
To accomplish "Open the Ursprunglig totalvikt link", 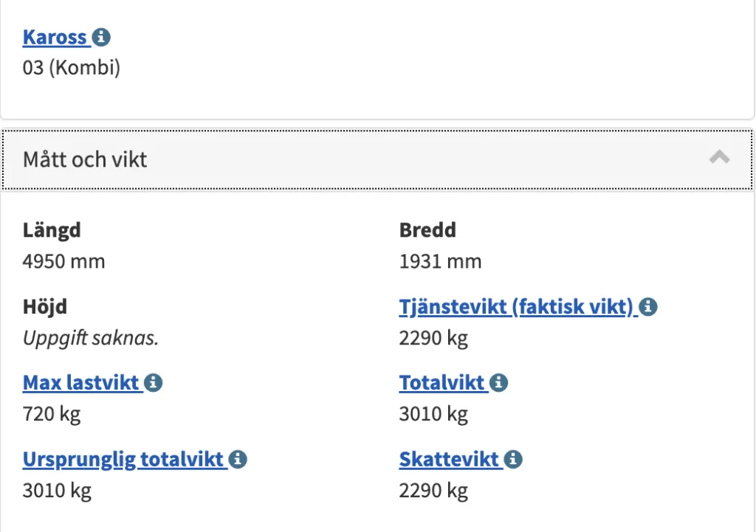I will [x=123, y=460].
